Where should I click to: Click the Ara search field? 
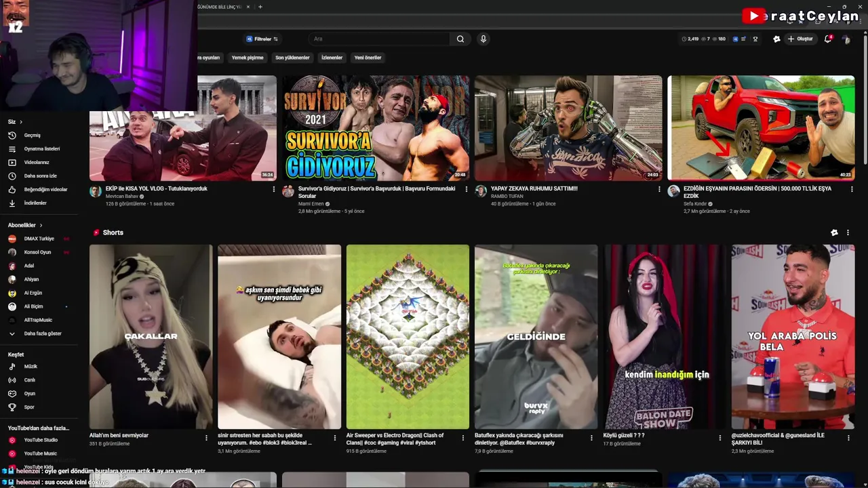pos(380,39)
